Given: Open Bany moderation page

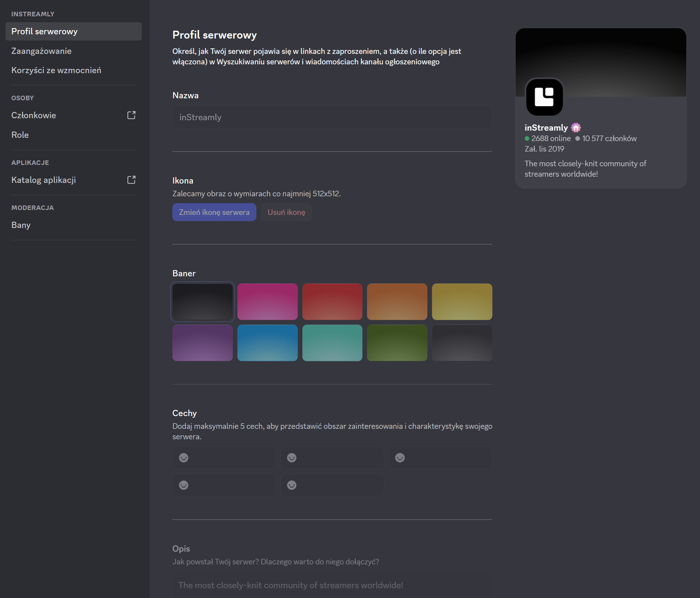Looking at the screenshot, I should (x=73, y=225).
